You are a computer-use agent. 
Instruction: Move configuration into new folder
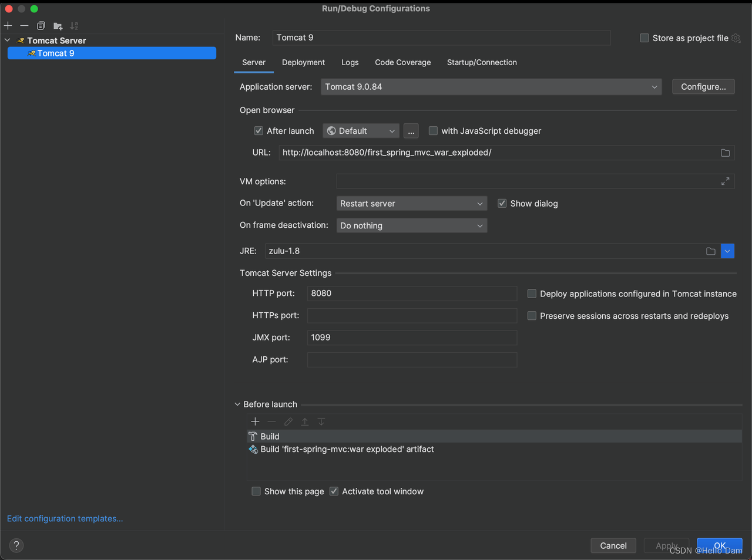(58, 26)
